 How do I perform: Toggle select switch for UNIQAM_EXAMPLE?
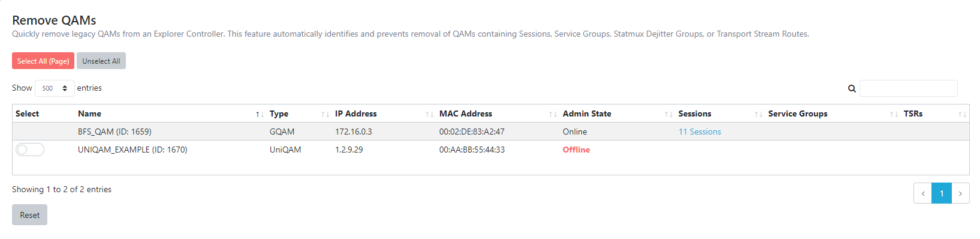[30, 150]
